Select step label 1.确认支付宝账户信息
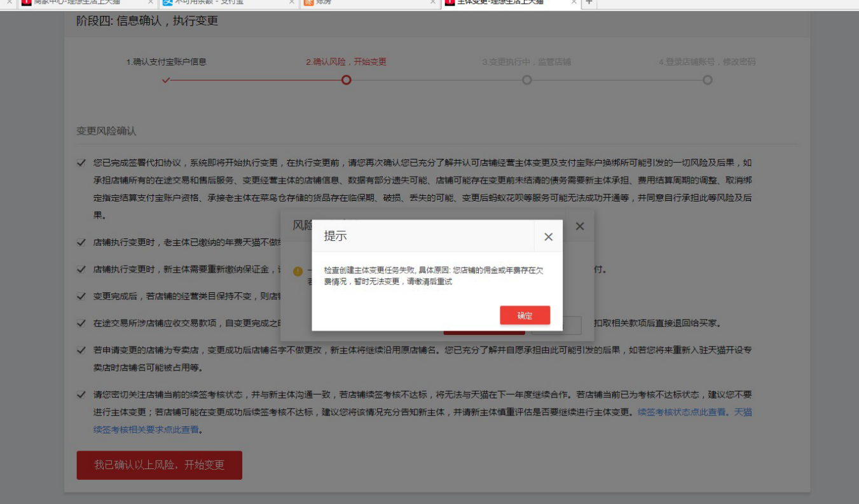Viewport: 859px width, 504px height. pos(166,62)
